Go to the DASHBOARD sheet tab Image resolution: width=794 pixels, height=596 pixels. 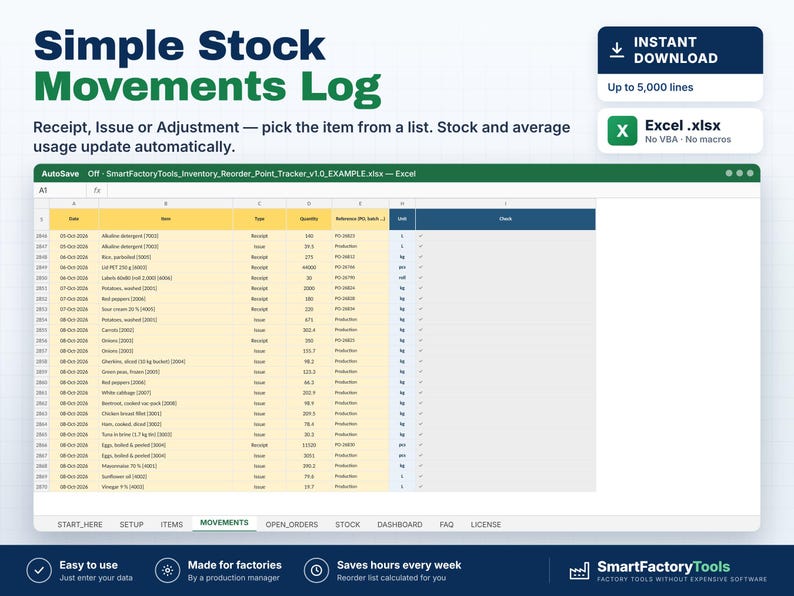400,525
